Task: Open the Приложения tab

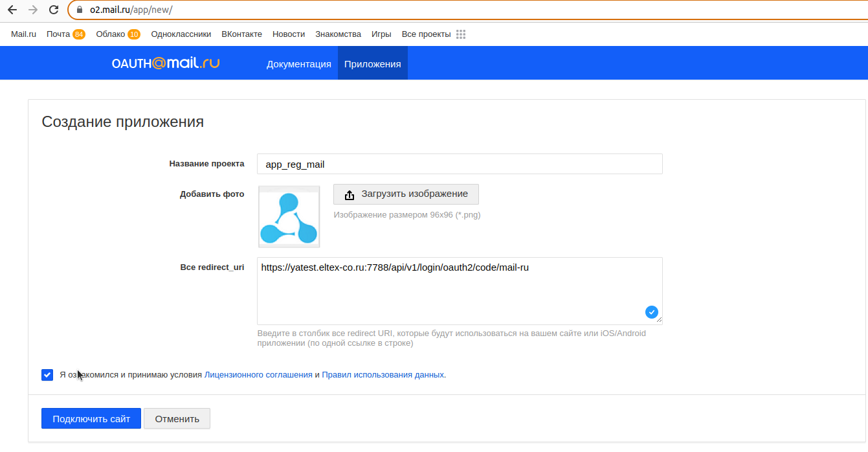Action: [x=373, y=64]
